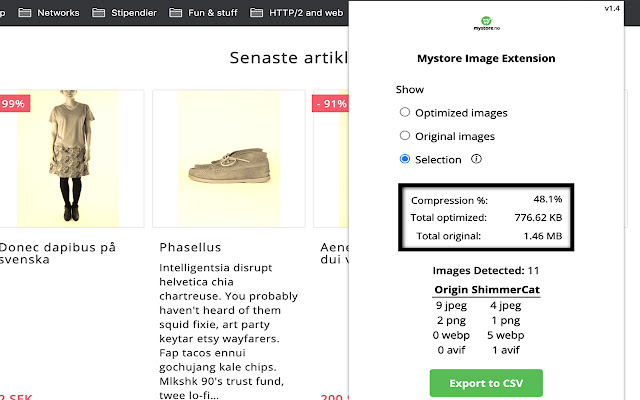
Task: Click the Images Detected count text
Action: click(x=485, y=270)
